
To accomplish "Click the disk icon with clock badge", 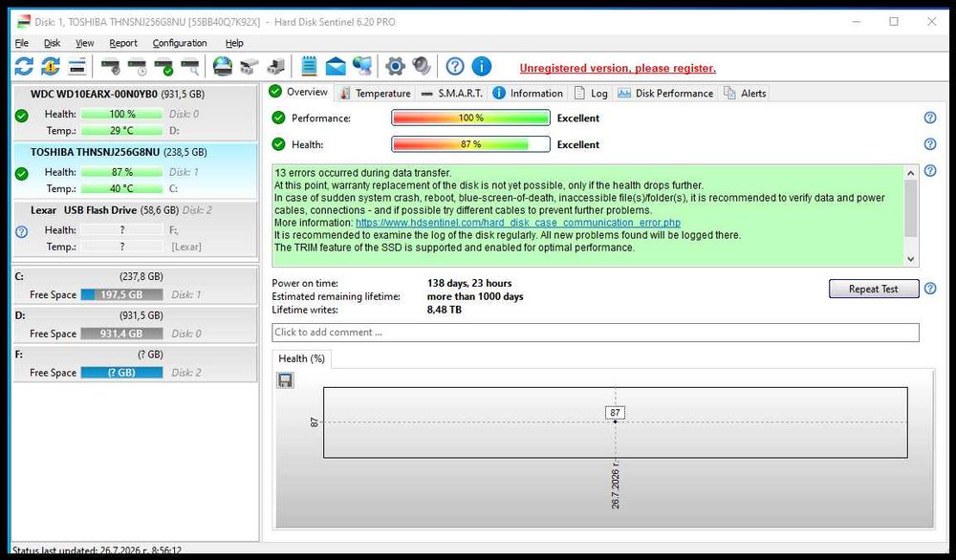I will point(137,67).
